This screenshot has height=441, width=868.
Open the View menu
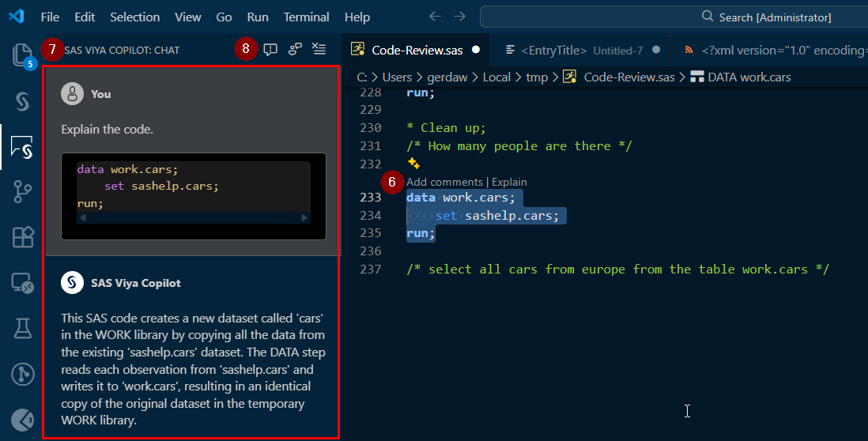click(187, 17)
